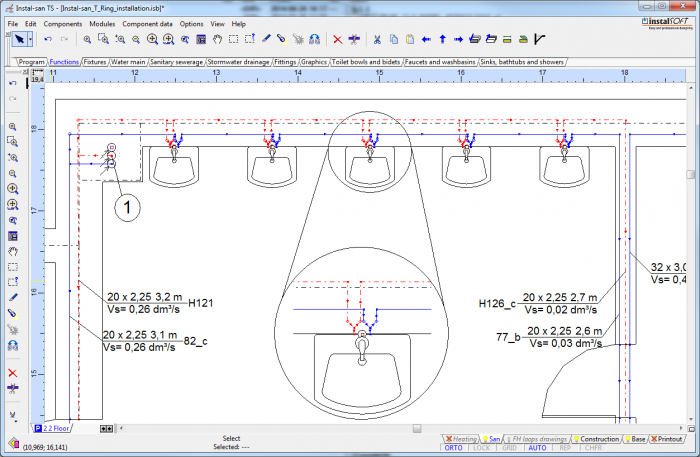Switch to the Sanitary sewerage tab
700x457 pixels.
click(x=176, y=62)
